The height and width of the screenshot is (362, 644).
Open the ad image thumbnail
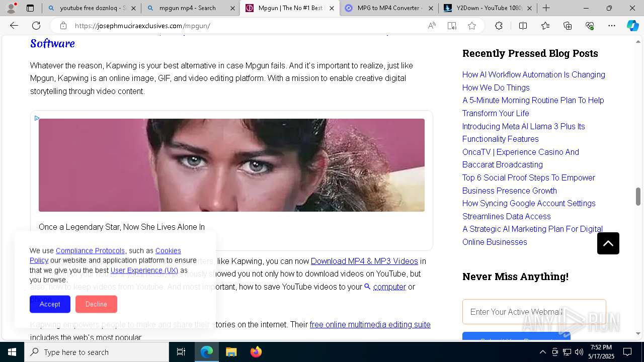click(x=231, y=165)
